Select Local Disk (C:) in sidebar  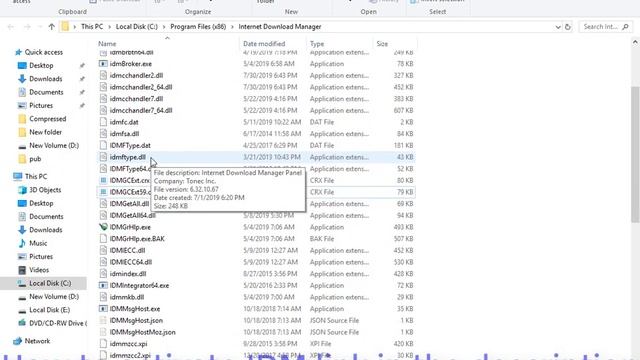click(x=50, y=283)
